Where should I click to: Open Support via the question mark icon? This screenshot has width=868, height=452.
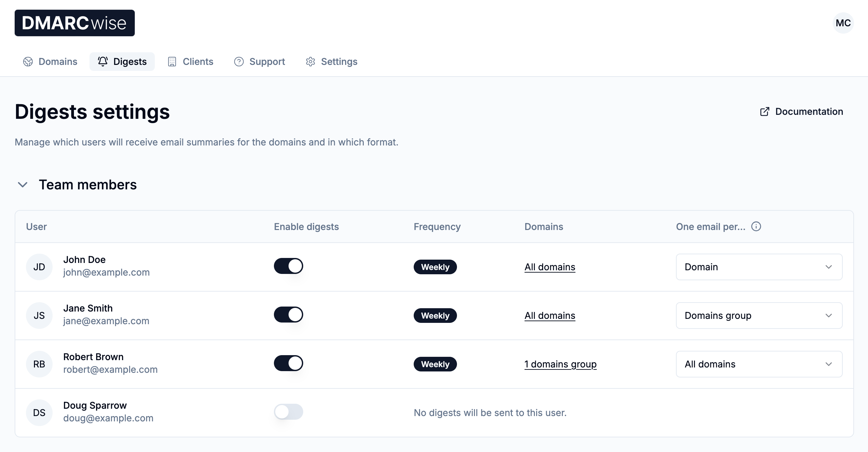click(x=239, y=61)
